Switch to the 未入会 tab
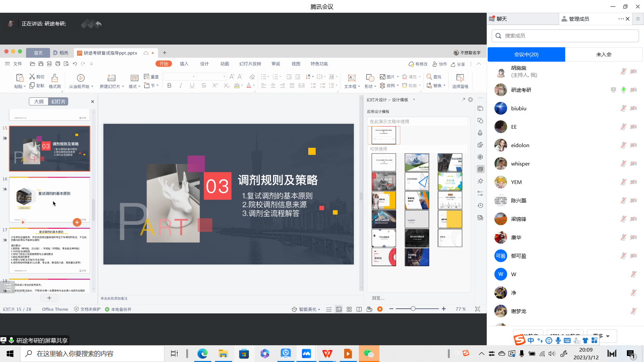Image resolution: width=644 pixels, height=362 pixels. click(603, 54)
